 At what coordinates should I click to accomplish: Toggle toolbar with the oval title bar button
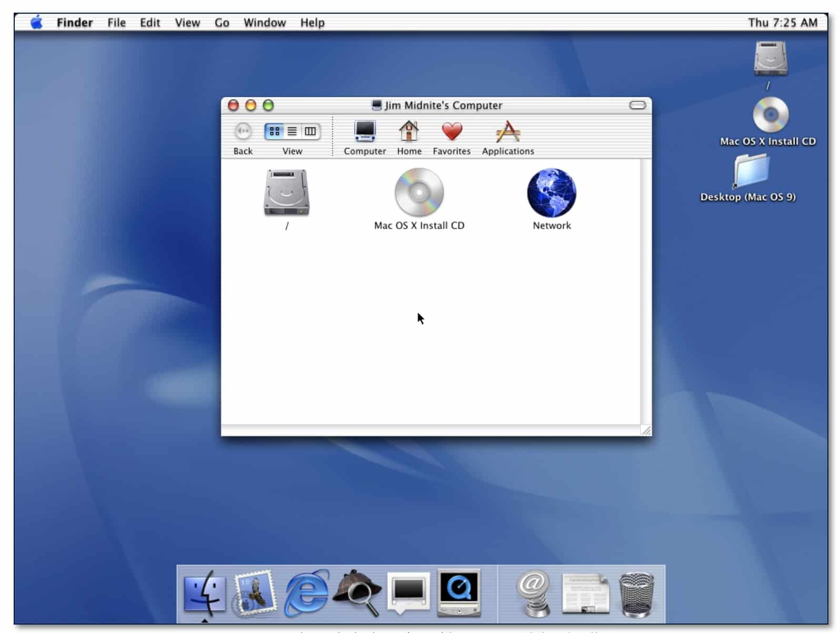(637, 105)
